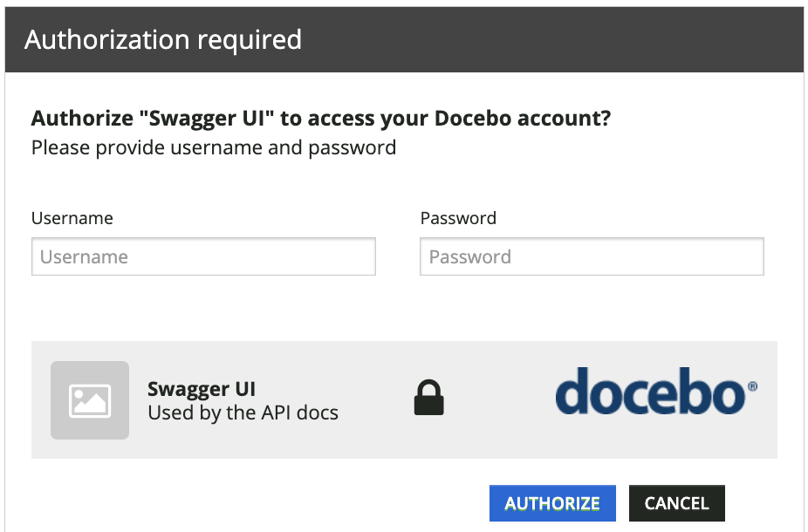Viewport: 808px width, 532px height.
Task: Click the registered trademark symbol on docebo logo
Action: click(x=752, y=386)
